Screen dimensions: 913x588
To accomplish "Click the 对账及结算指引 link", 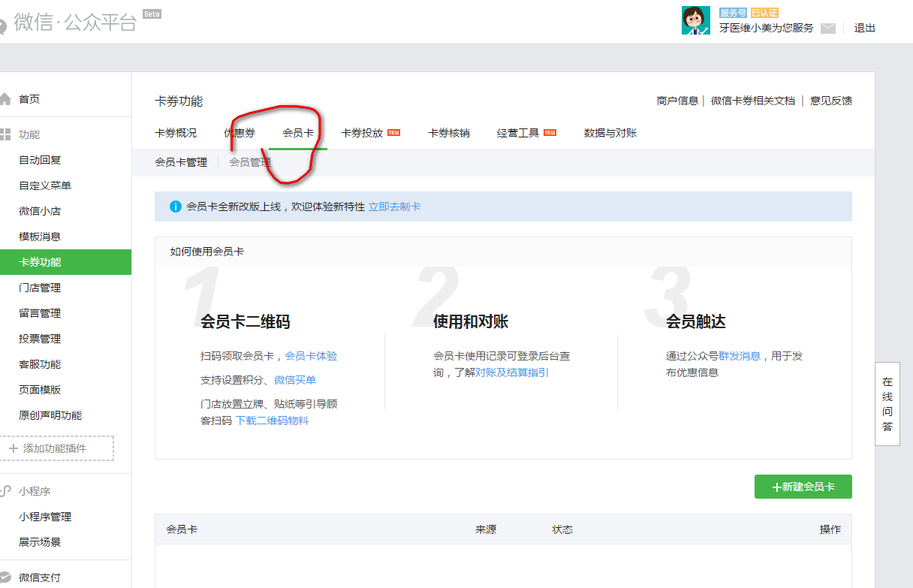I will click(512, 372).
